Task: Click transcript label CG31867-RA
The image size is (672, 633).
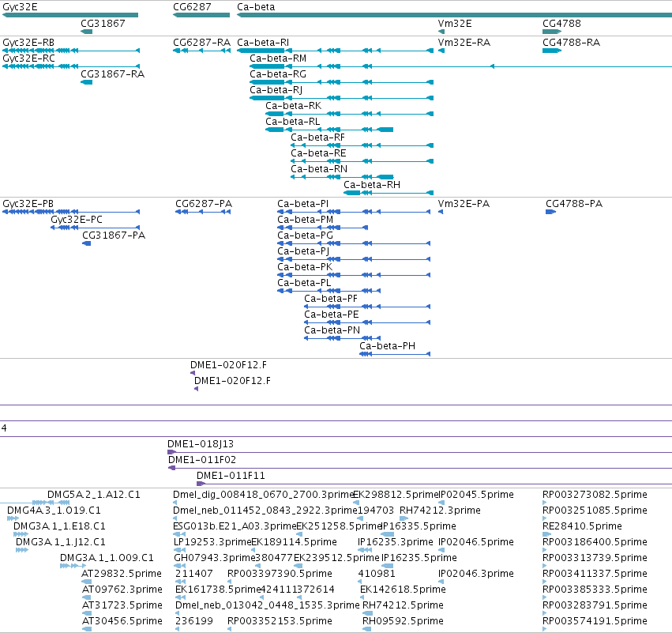Action: coord(113,74)
